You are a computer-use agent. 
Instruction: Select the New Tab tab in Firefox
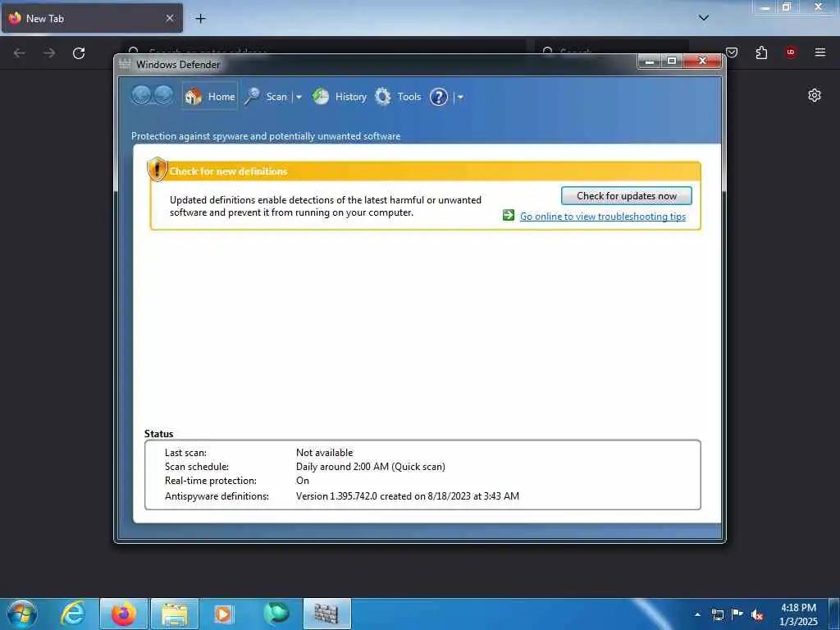[92, 18]
